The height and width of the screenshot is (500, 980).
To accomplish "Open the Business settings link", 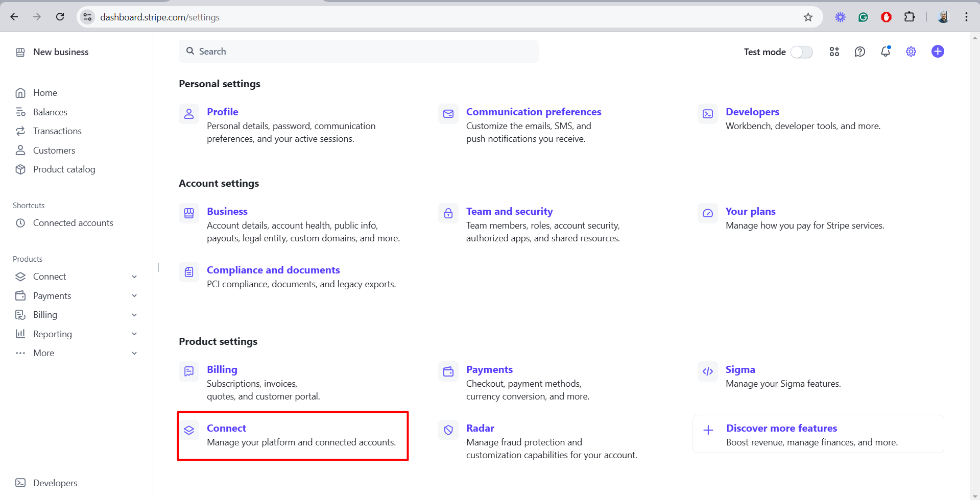I will [x=227, y=211].
